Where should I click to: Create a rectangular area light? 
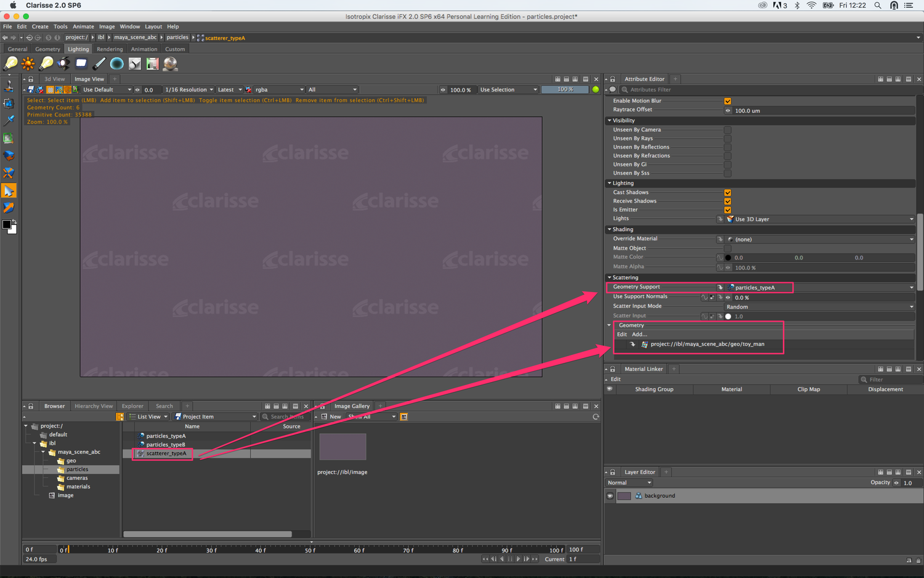click(x=81, y=63)
